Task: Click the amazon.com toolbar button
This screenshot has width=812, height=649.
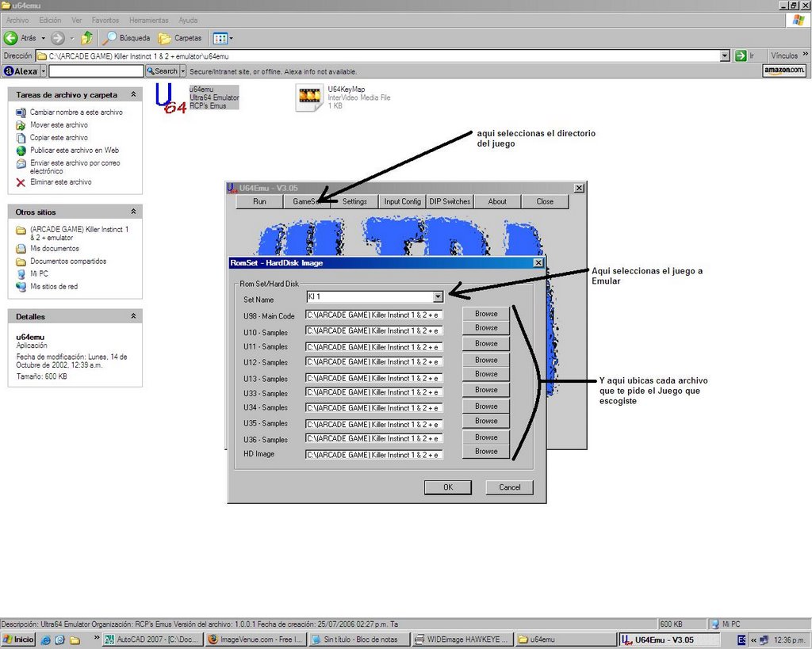Action: point(784,71)
